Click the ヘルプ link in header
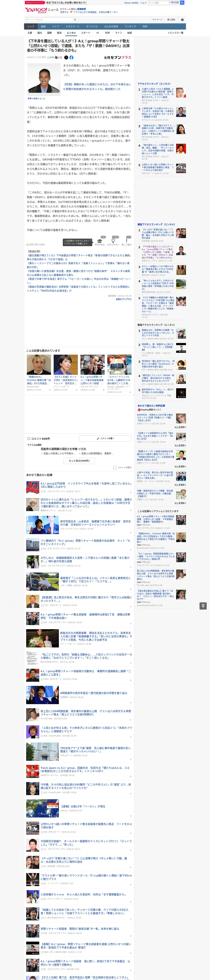Image resolution: width=210 pixels, height=980 pixels. click(143, 3)
